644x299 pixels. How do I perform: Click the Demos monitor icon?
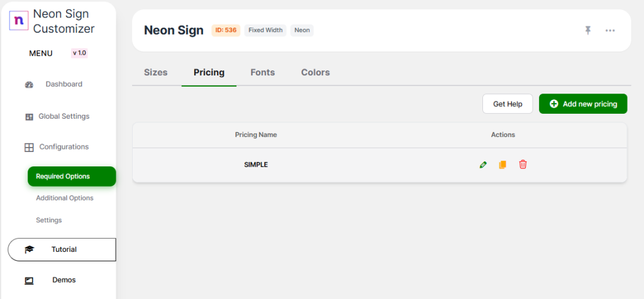(29, 280)
